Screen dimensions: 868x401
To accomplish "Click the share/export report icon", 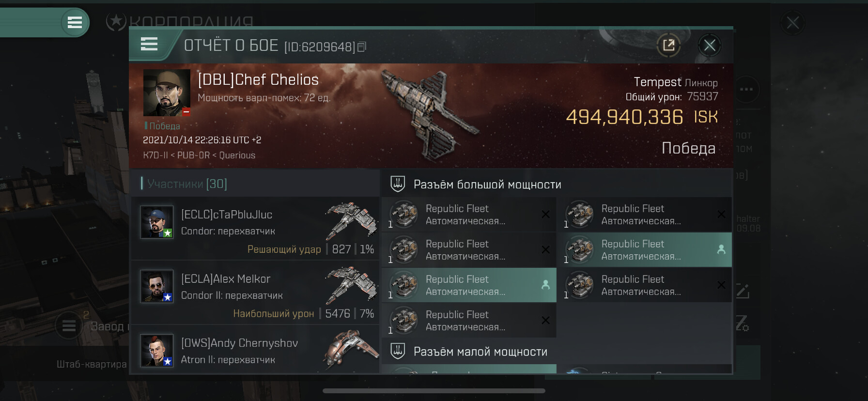I will [668, 46].
